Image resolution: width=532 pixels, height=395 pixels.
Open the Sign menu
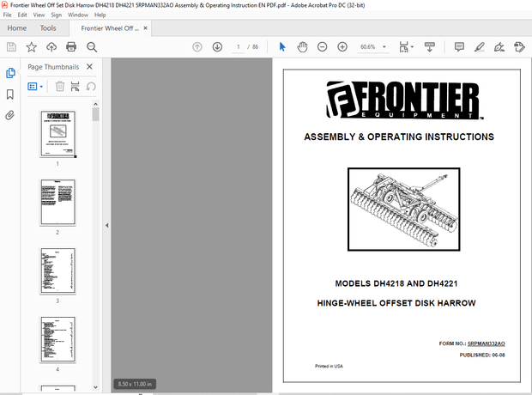57,15
